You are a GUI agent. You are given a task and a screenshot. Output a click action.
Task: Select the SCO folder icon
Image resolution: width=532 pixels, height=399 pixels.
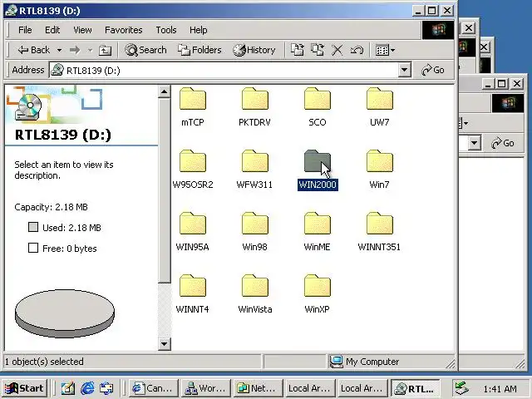pos(318,99)
